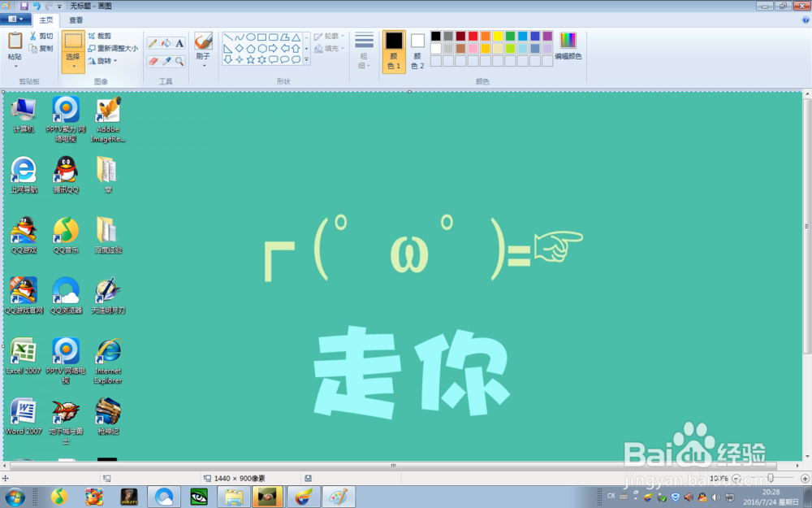Click the zoom out minus button

[736, 479]
